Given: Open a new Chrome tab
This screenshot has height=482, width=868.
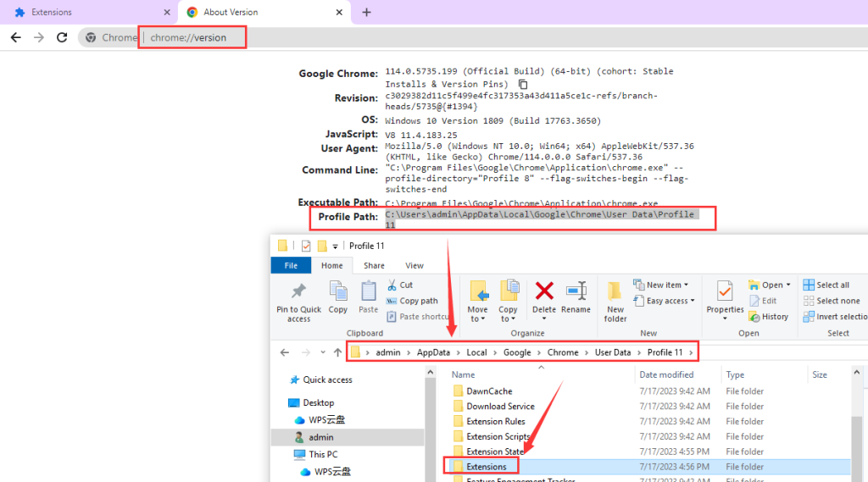Looking at the screenshot, I should click(x=366, y=12).
